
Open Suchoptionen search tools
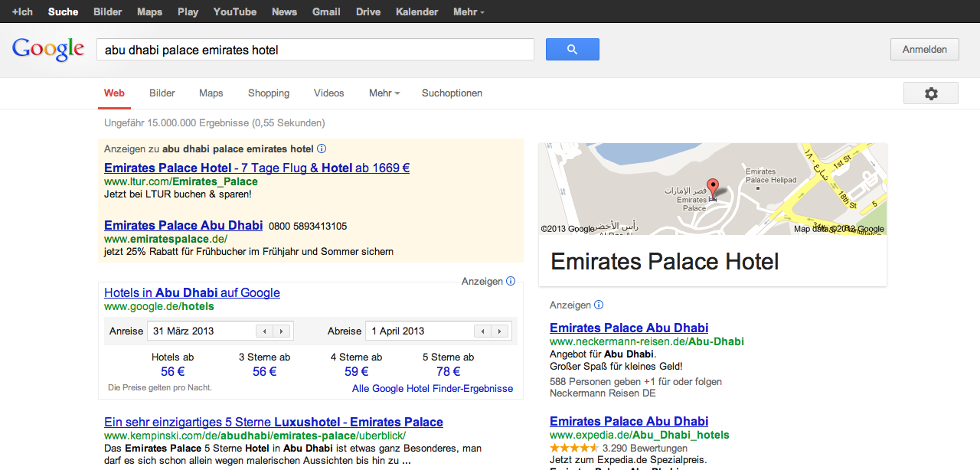tap(452, 93)
